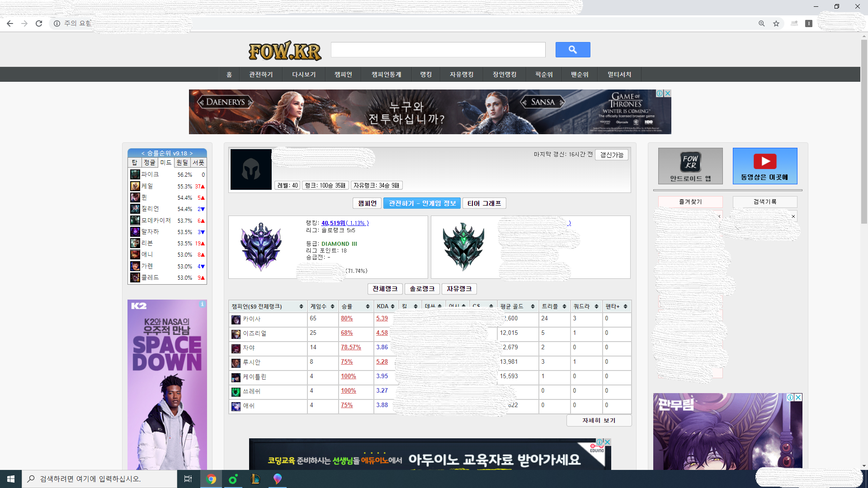Filter stats by 솔로랭크 button
The width and height of the screenshot is (868, 488).
[x=422, y=289]
